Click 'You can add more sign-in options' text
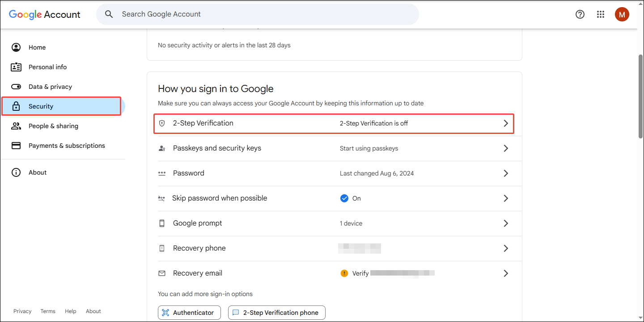Image resolution: width=644 pixels, height=322 pixels. 205,294
